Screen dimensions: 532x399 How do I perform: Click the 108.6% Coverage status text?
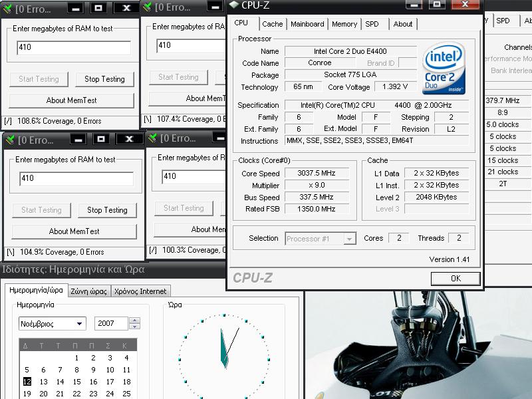click(x=59, y=121)
